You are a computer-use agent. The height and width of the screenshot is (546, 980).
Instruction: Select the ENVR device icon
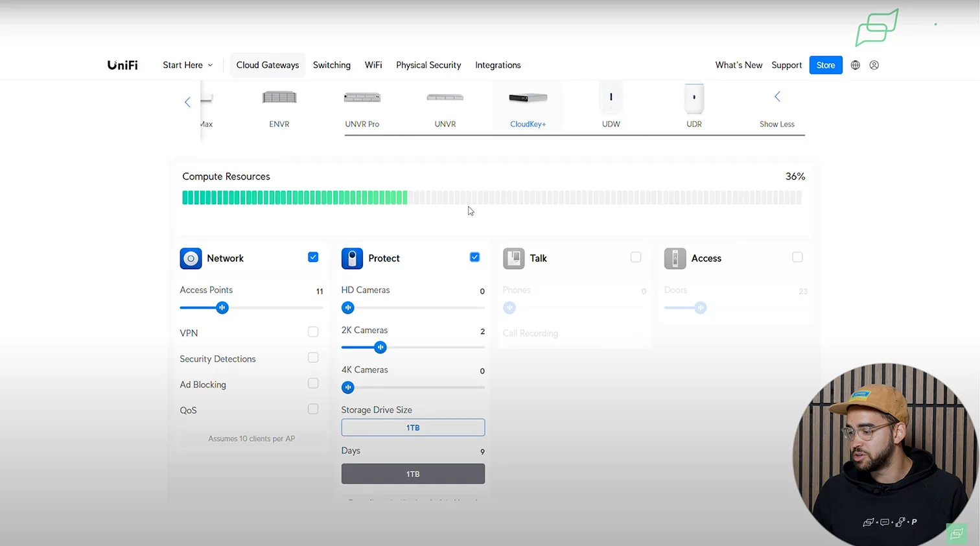pos(279,98)
